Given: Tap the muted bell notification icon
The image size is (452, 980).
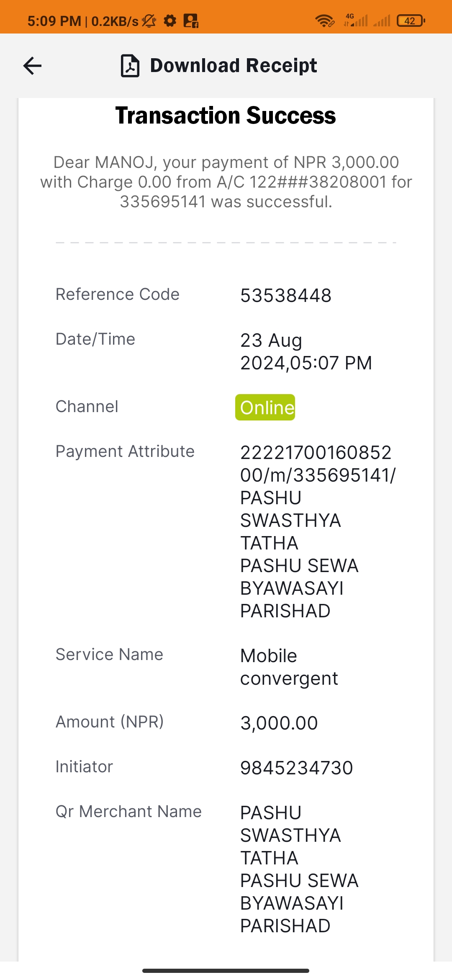Looking at the screenshot, I should 149,21.
